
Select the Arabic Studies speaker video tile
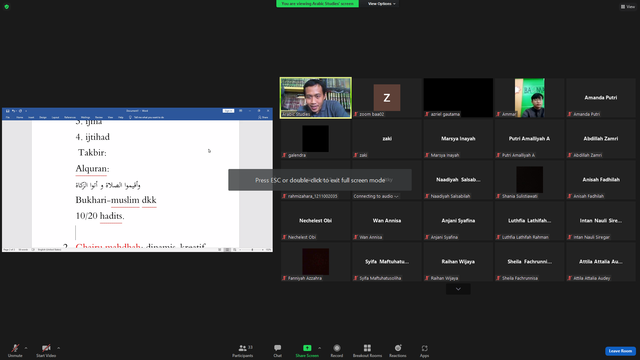click(x=316, y=98)
